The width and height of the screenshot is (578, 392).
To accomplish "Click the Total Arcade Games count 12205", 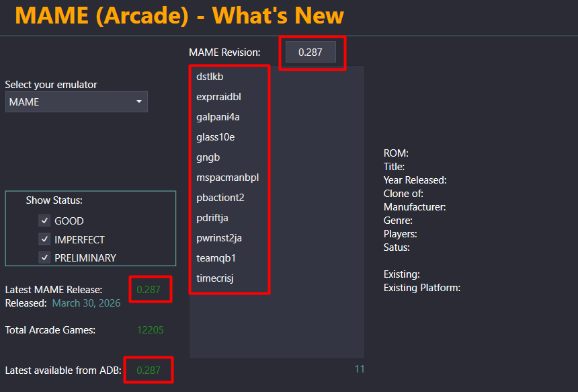I will (150, 330).
